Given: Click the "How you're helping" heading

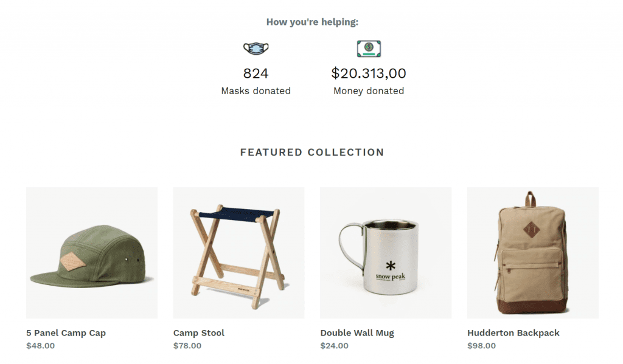Looking at the screenshot, I should (312, 22).
